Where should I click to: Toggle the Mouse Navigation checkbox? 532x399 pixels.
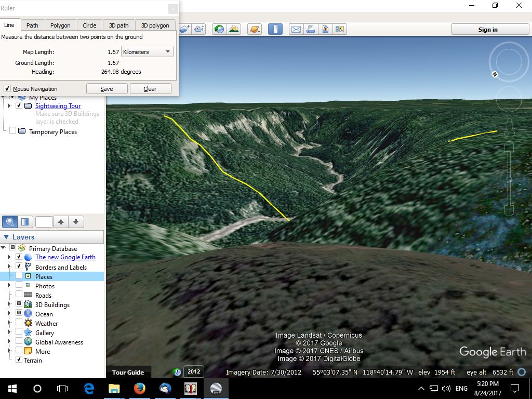(7, 88)
